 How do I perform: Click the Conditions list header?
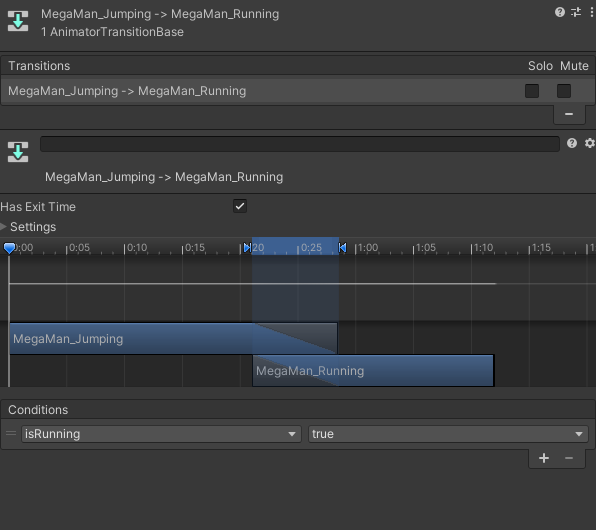[x=298, y=410]
